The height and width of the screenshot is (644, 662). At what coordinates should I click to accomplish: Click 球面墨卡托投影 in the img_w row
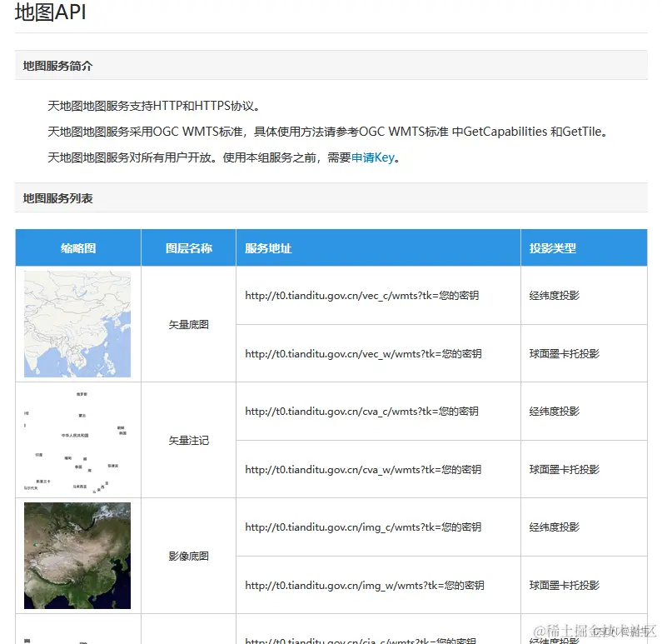coord(565,586)
